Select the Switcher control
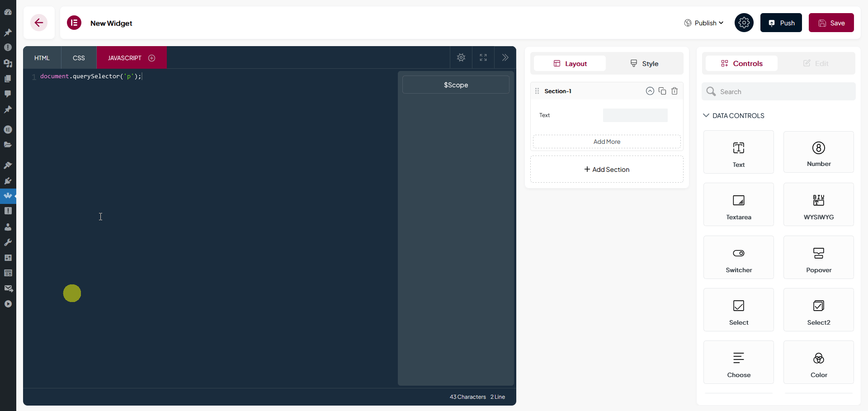 tap(738, 257)
